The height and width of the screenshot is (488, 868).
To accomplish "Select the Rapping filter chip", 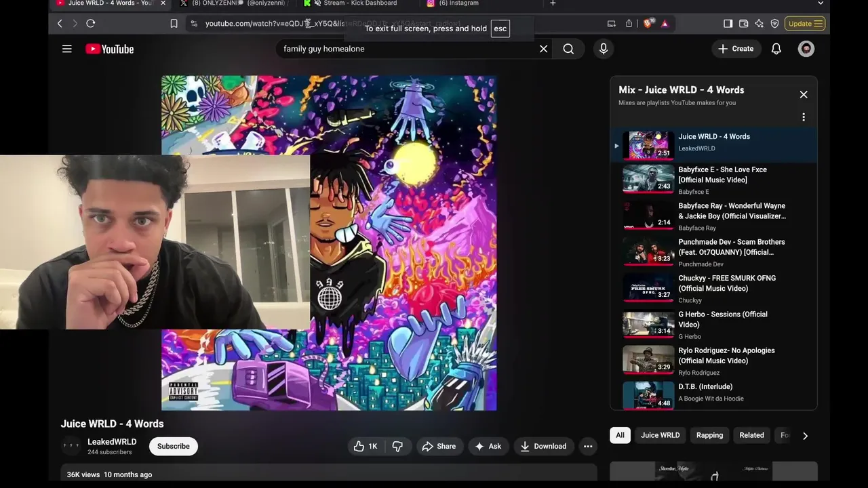I will [x=710, y=435].
